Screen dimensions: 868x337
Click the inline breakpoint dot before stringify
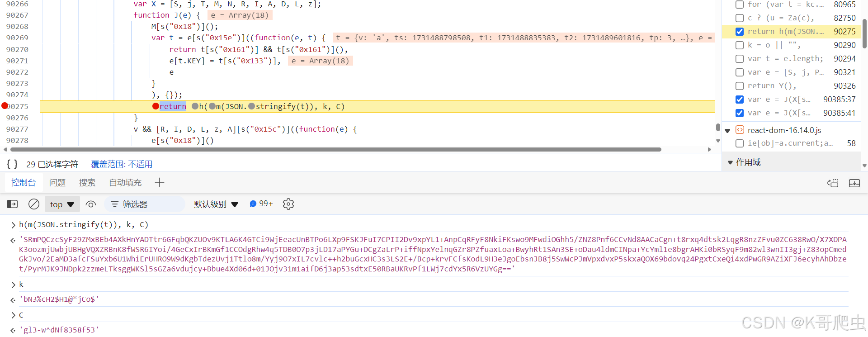252,106
